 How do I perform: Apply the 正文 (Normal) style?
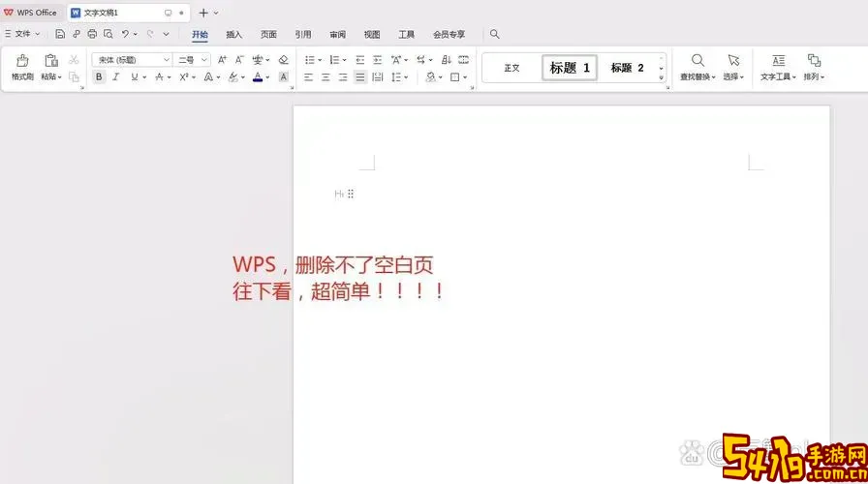(x=512, y=68)
